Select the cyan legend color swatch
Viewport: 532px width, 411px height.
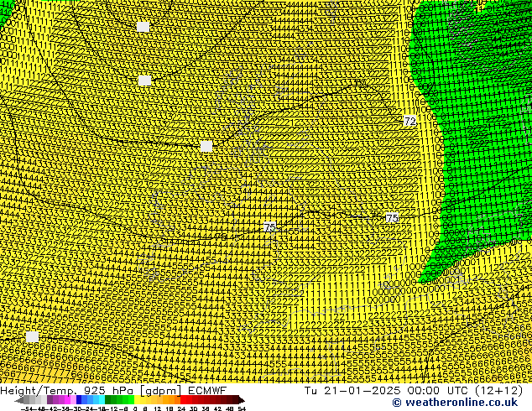(x=102, y=399)
